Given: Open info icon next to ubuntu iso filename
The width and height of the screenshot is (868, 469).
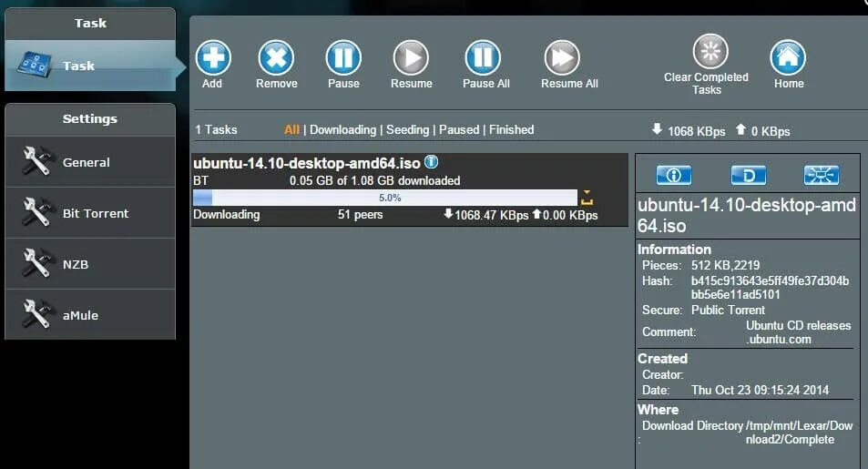Looking at the screenshot, I should (x=431, y=162).
